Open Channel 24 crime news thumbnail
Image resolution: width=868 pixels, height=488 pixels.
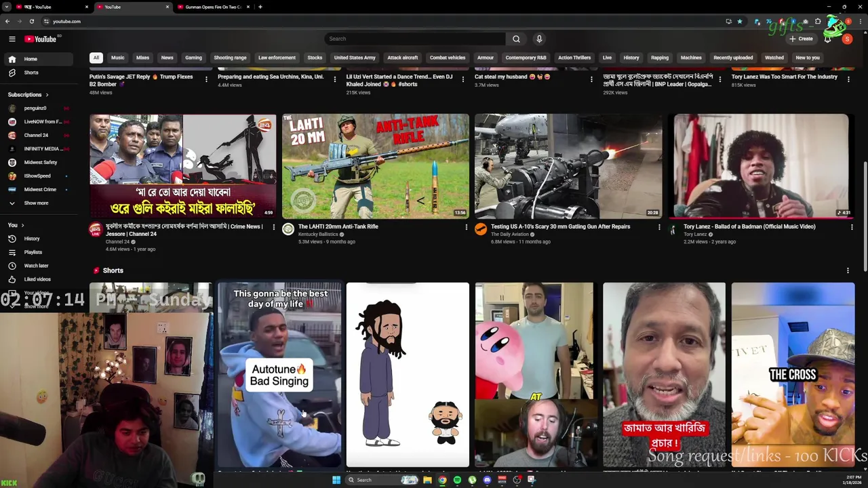click(183, 166)
